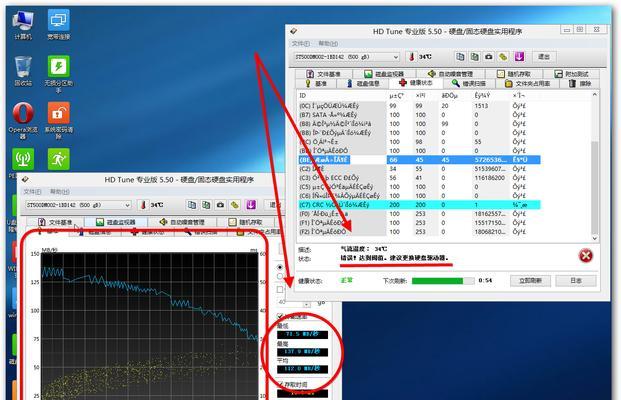Click 退出 exit button in health window
Screen dimensions: 621x400
coord(544,57)
